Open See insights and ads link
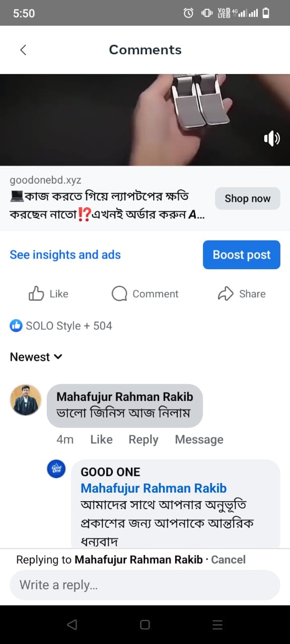This screenshot has height=644, width=290. [x=65, y=255]
